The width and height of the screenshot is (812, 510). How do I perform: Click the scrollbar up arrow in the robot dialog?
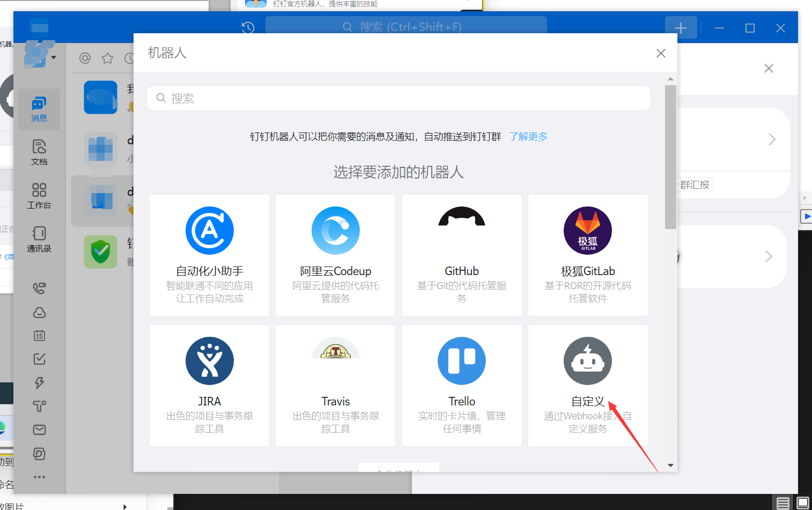[670, 79]
